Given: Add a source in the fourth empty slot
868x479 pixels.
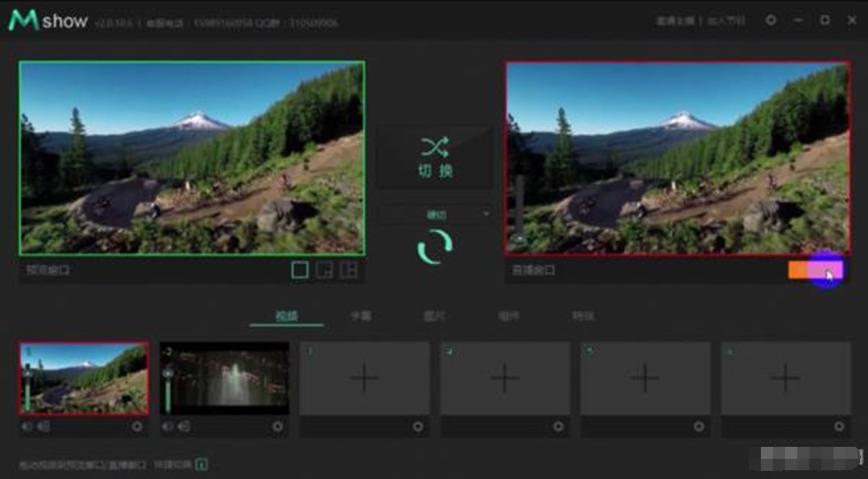Looking at the screenshot, I should point(505,378).
